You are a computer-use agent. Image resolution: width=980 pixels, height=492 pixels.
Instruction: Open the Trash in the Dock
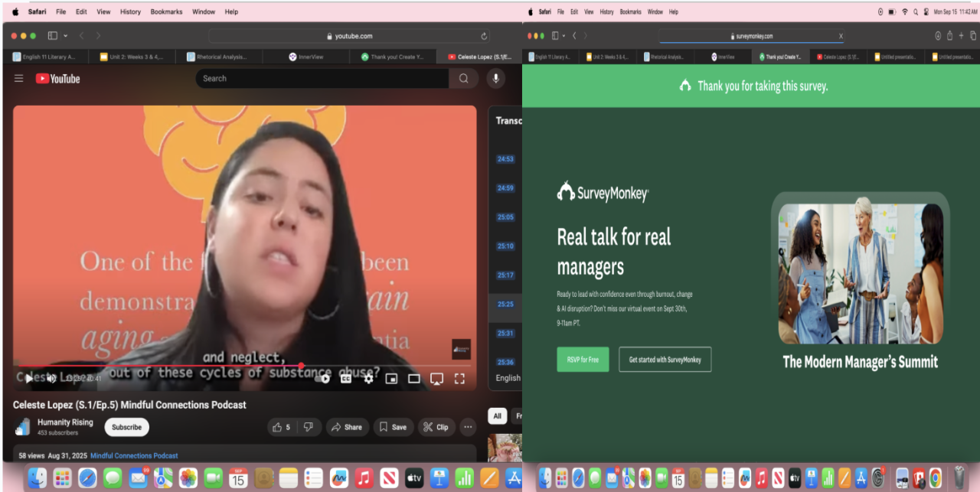[959, 477]
